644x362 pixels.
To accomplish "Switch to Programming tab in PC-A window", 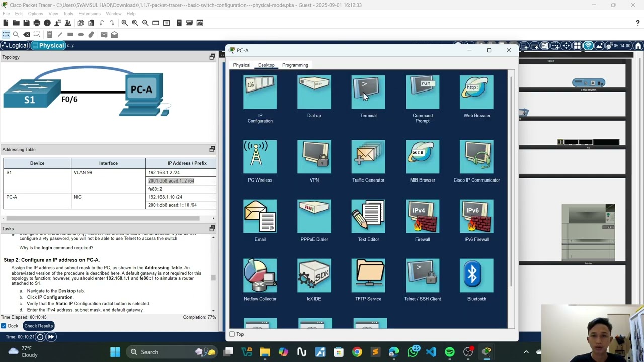I will pos(295,65).
